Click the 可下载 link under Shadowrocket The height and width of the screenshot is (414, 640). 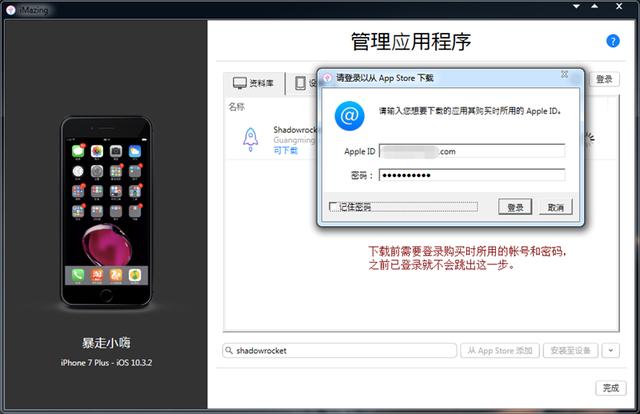[285, 150]
